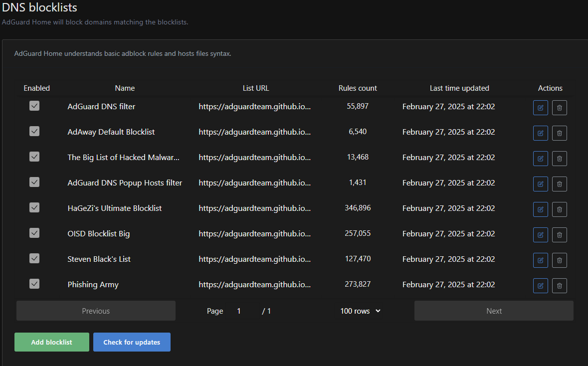Trigger Check for updates
Viewport: 588px width, 366px height.
(x=132, y=342)
